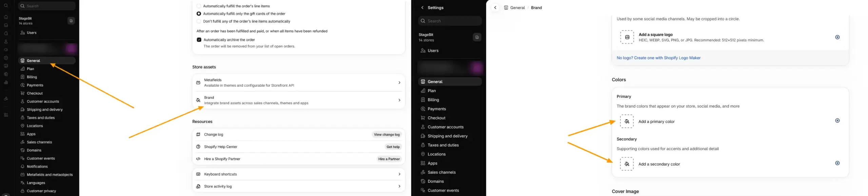Select 'Don't fulfill any of the order's line items' radio
This screenshot has width=868, height=196.
199,21
